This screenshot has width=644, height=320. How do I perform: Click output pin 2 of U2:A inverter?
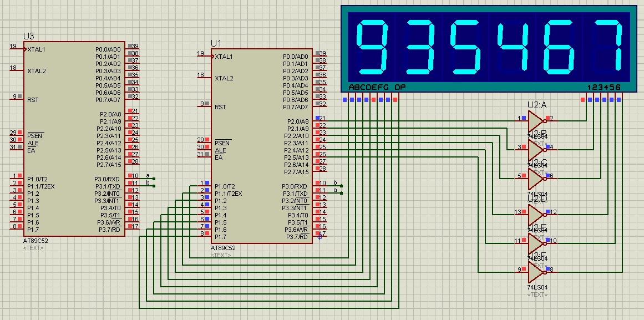coord(552,118)
